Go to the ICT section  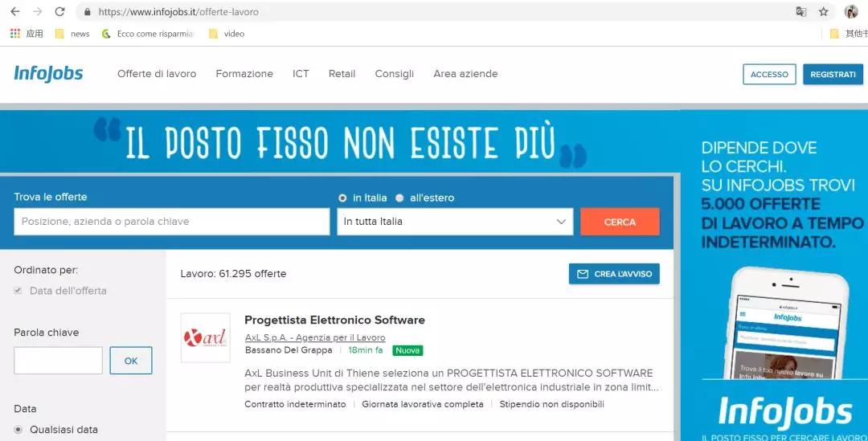[301, 74]
